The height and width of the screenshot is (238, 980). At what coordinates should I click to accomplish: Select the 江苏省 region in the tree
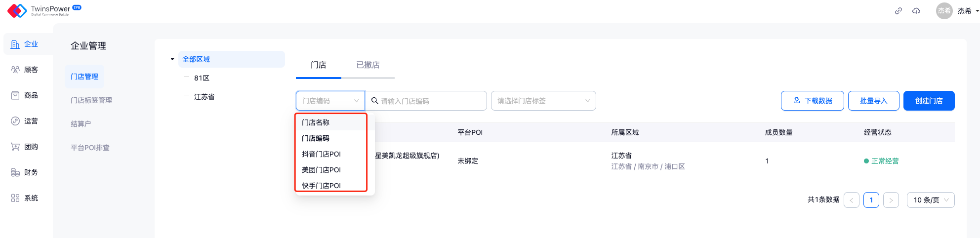pos(204,97)
